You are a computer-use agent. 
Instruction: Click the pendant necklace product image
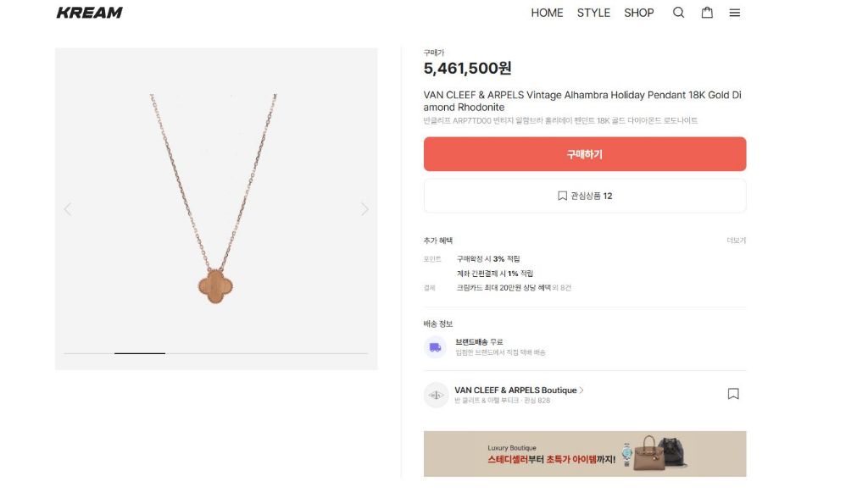pos(215,203)
